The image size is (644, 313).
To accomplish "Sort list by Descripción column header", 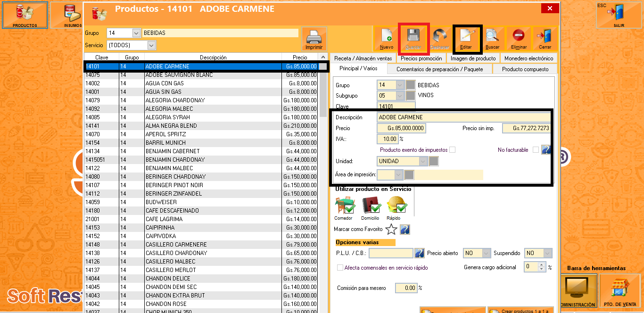I will (213, 57).
